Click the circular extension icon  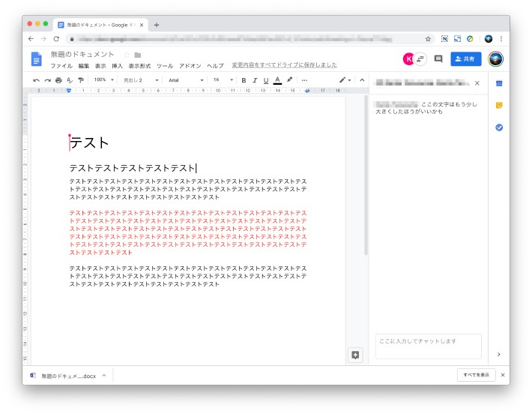coord(470,39)
